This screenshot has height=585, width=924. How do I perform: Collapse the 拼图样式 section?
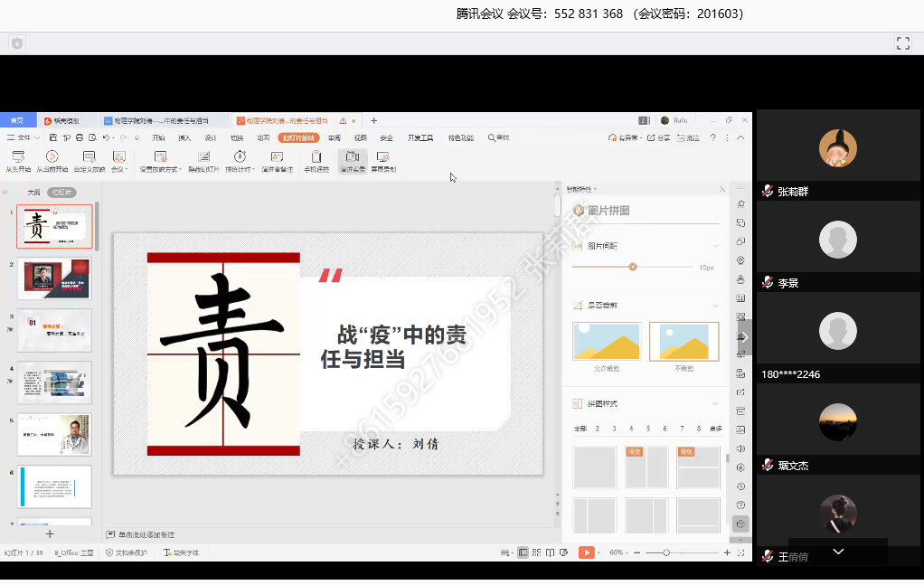pos(716,403)
